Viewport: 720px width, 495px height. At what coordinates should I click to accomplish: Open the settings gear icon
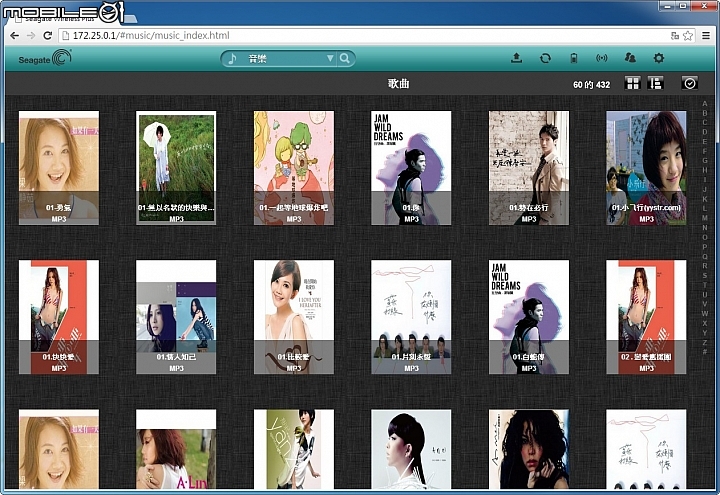coord(658,58)
